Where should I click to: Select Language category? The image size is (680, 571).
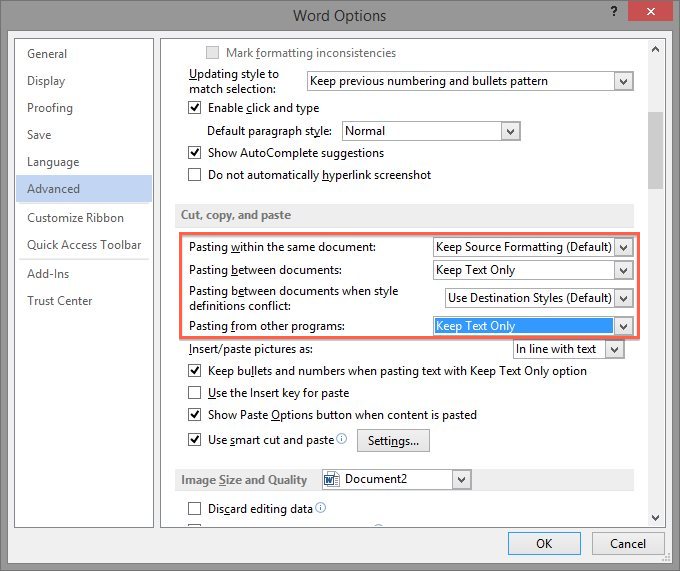pyautogui.click(x=84, y=162)
